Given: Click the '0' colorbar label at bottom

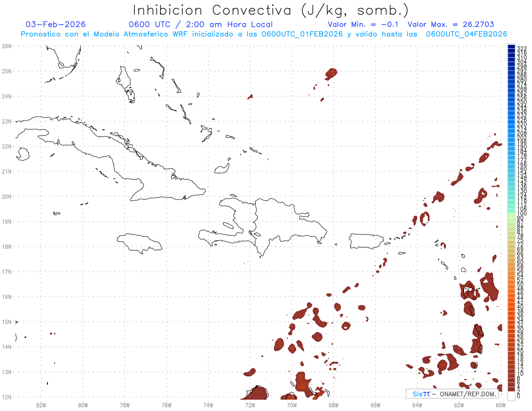Looking at the screenshot, I should [x=519, y=396].
